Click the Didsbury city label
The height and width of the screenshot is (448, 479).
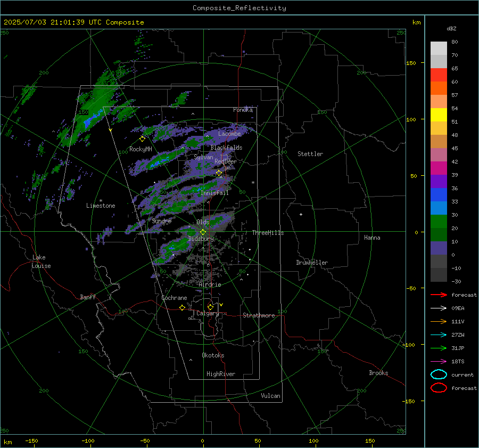pos(201,239)
